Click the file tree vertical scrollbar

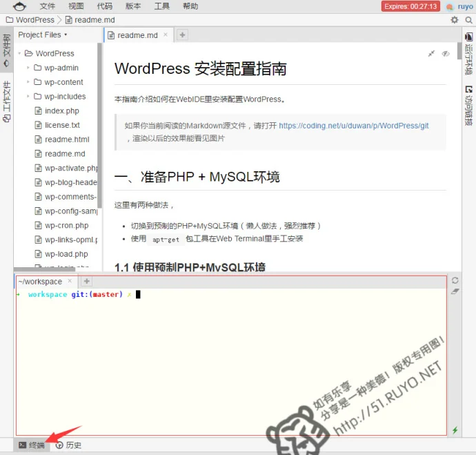(x=99, y=126)
